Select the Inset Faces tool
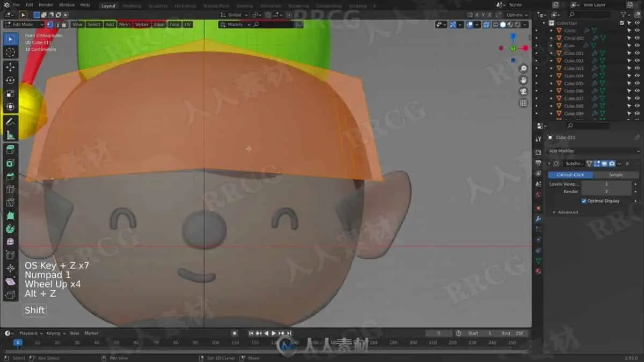Screen dimensions: 644x362 (10, 163)
